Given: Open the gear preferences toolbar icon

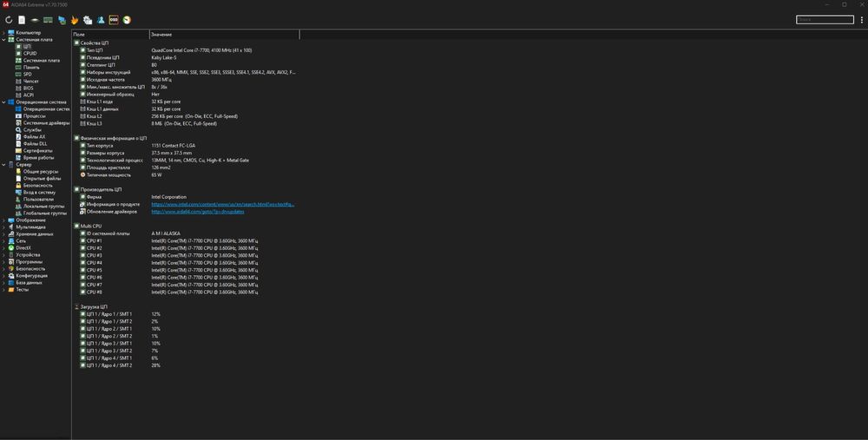Looking at the screenshot, I should coord(88,20).
